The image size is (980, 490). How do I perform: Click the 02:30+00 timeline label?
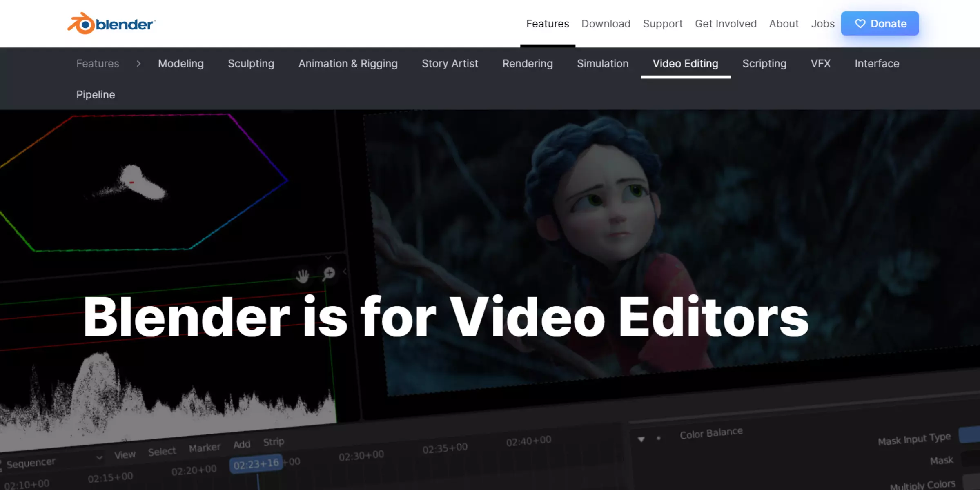[x=361, y=455]
